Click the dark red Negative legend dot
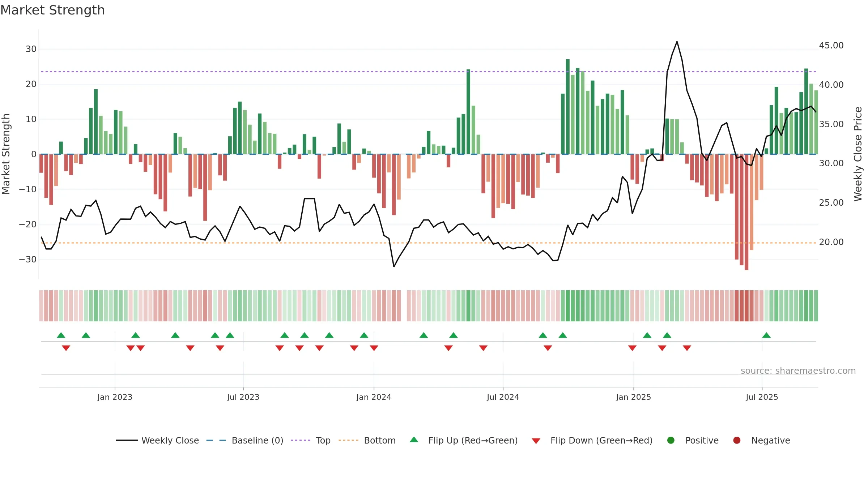 (x=737, y=440)
